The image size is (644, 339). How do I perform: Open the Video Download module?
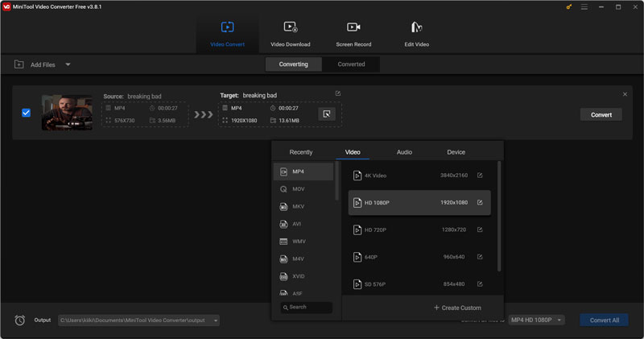291,34
